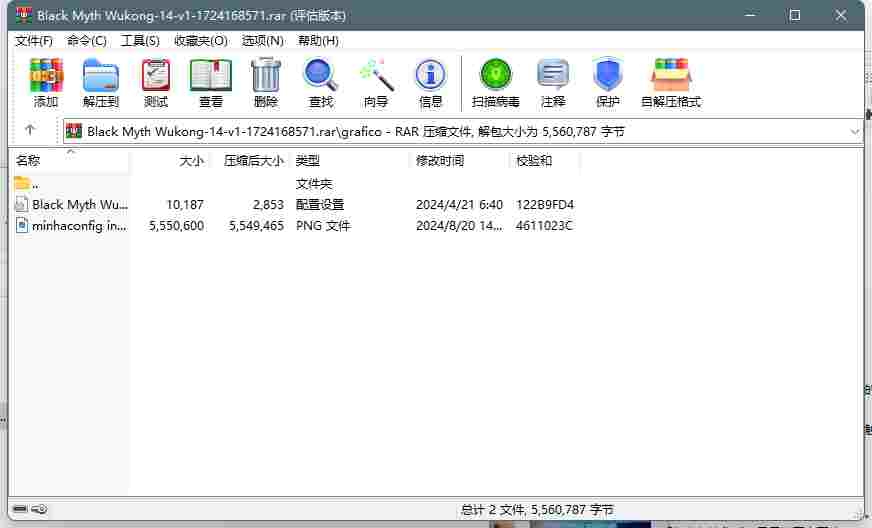872x528 pixels.
Task: Sort by Checksum (校验和) column header
Action: pyautogui.click(x=544, y=161)
